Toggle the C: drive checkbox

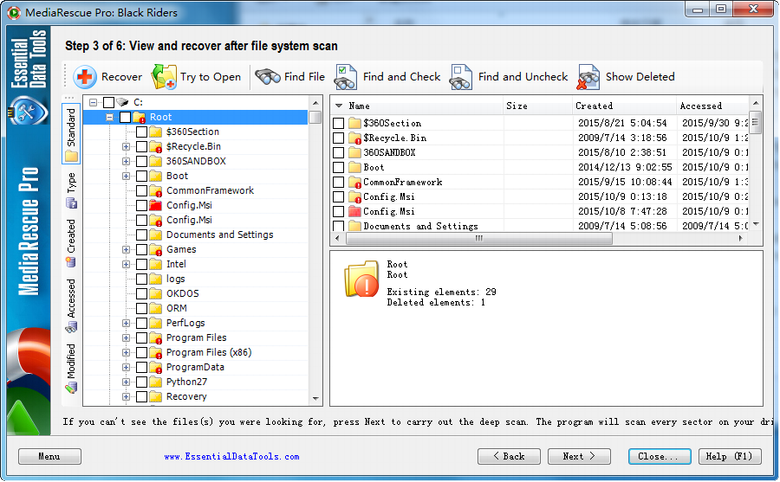tap(108, 103)
